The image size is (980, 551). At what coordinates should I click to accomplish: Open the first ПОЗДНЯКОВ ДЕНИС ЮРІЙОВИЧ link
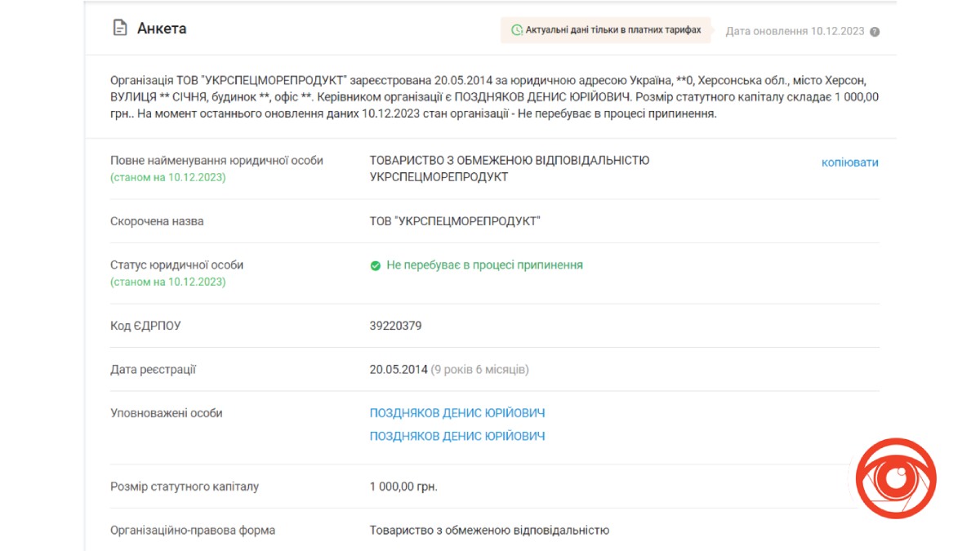click(x=457, y=413)
